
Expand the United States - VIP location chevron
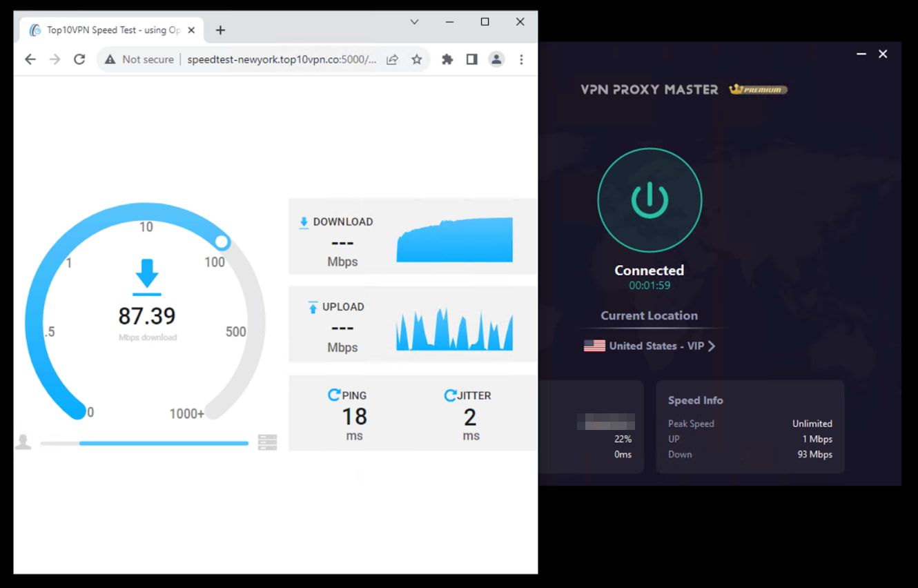point(712,345)
